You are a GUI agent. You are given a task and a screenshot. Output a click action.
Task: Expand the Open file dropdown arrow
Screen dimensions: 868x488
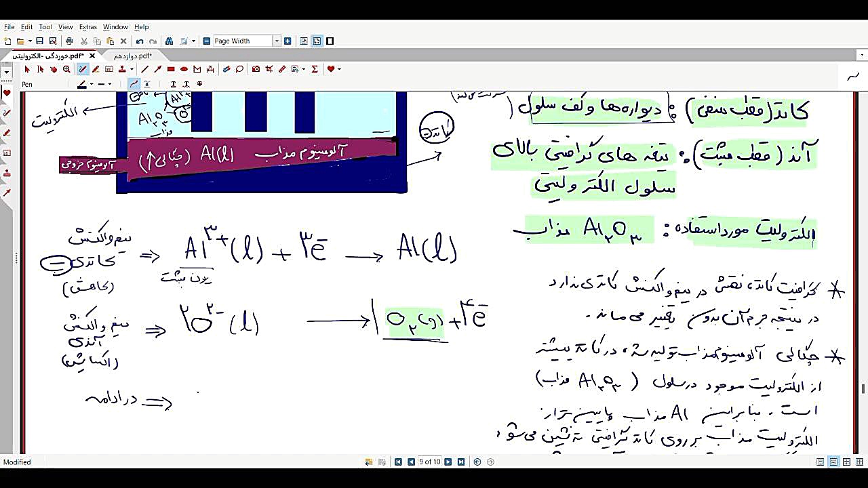pos(28,41)
